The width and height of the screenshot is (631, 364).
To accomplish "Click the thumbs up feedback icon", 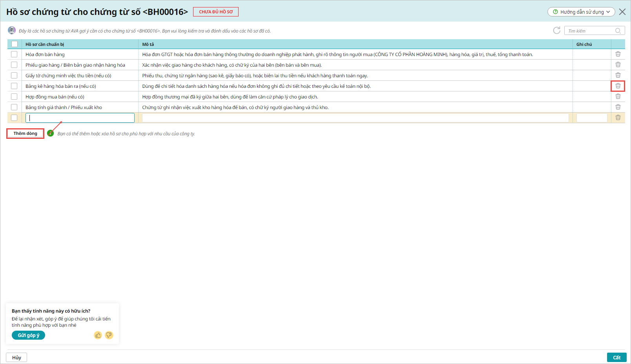I will coord(98,335).
